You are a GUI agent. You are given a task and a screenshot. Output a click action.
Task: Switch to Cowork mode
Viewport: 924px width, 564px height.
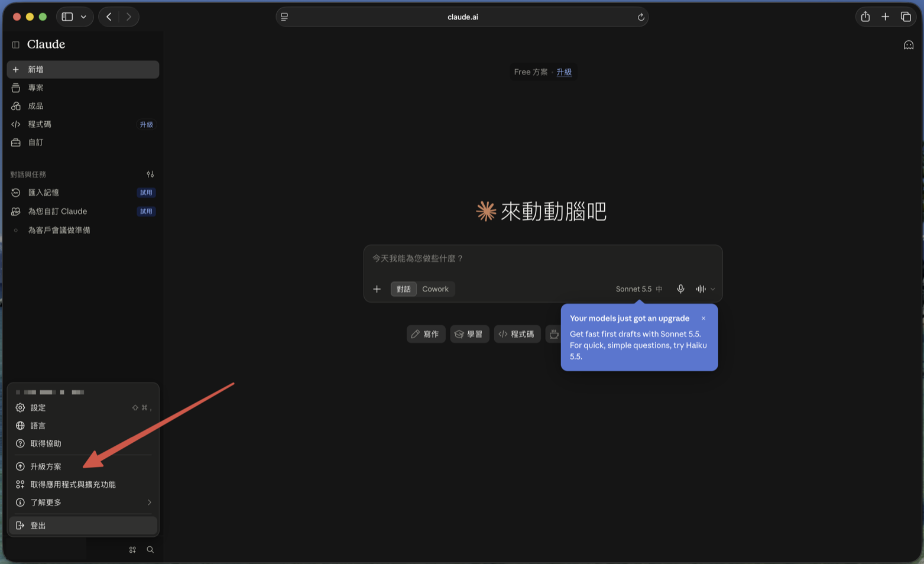[435, 289]
